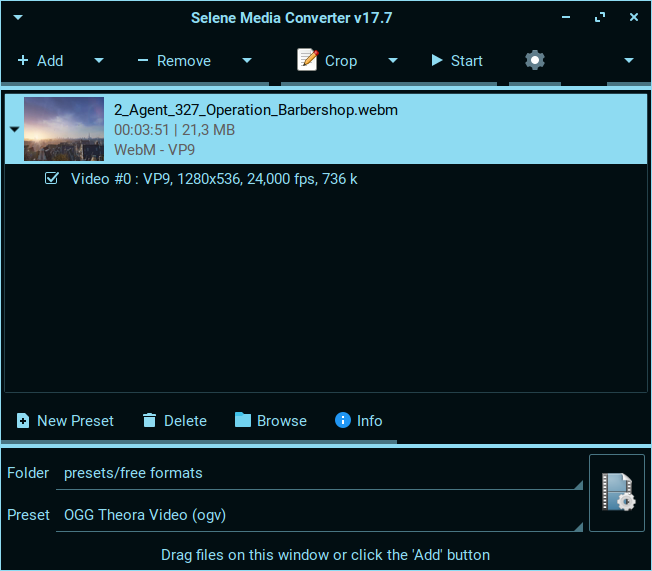Click the minus icon beside Remove
The width and height of the screenshot is (652, 571).
pos(143,61)
